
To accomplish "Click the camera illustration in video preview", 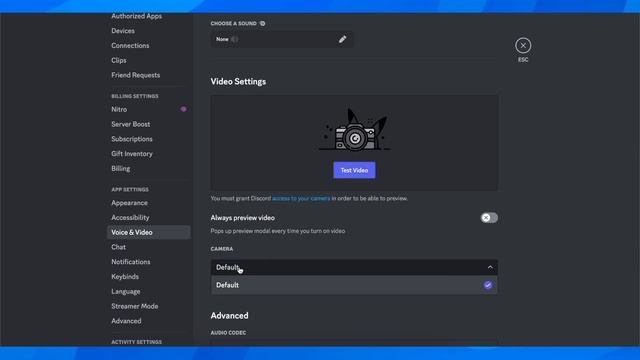I will point(354,130).
